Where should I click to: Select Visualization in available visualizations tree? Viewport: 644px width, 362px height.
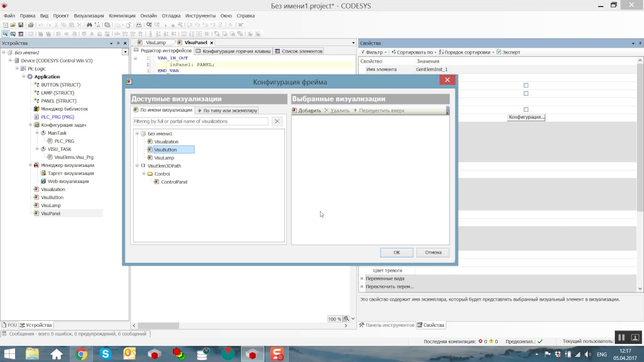166,142
